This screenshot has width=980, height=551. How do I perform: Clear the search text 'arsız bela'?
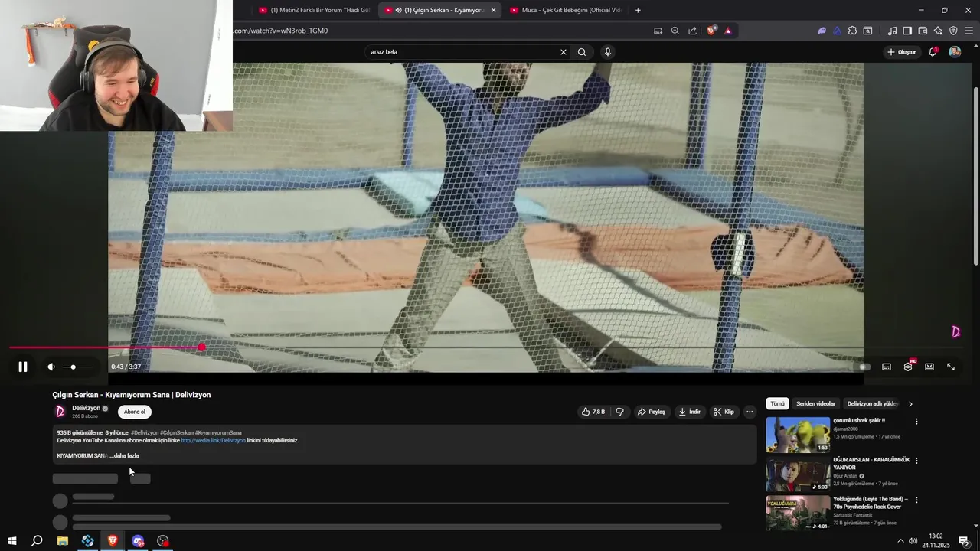[x=563, y=52]
